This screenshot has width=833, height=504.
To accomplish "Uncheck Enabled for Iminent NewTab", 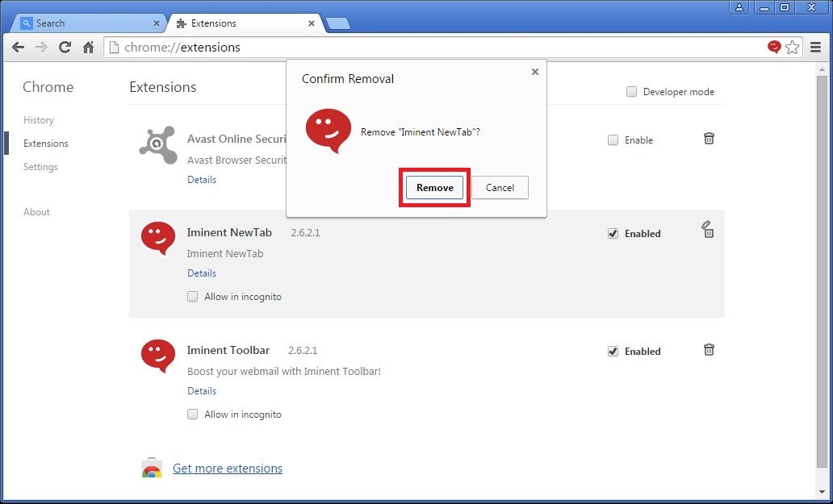I will (x=613, y=233).
